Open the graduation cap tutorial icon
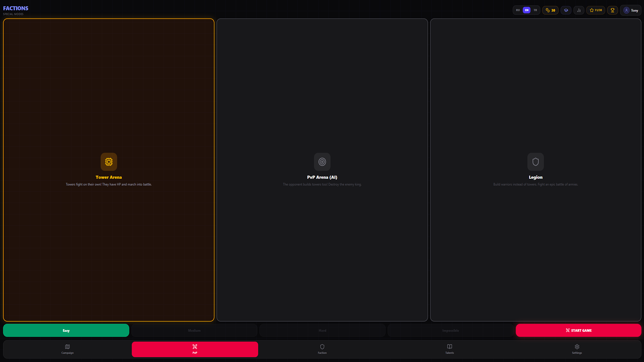This screenshot has width=644, height=362. tap(566, 10)
